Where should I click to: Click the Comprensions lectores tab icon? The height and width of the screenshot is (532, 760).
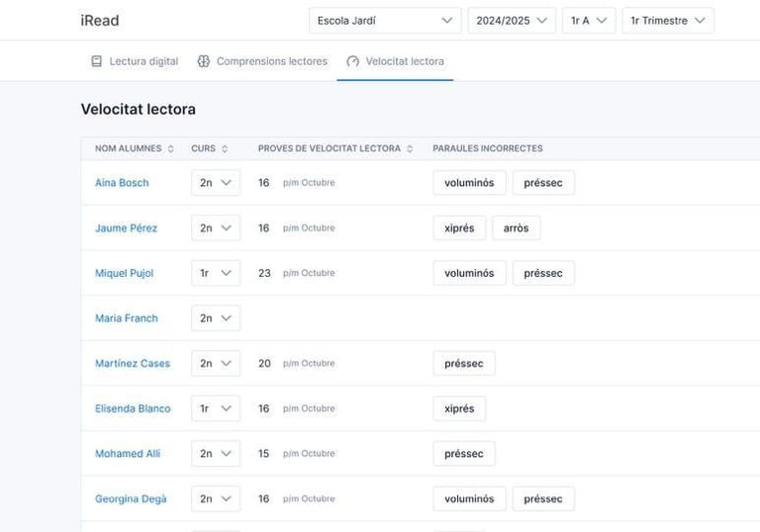pyautogui.click(x=204, y=61)
